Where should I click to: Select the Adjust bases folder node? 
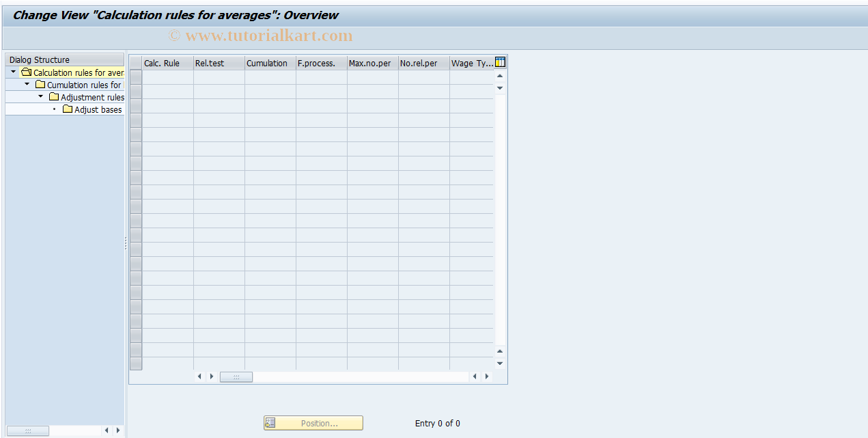click(x=92, y=109)
